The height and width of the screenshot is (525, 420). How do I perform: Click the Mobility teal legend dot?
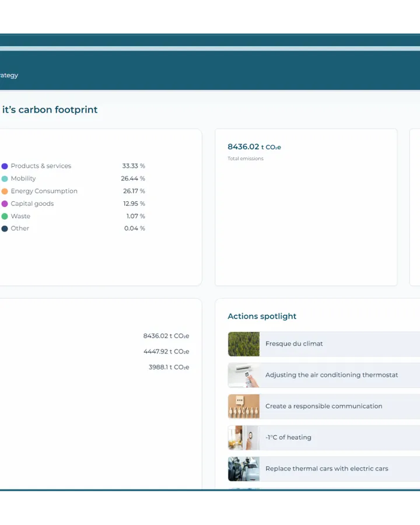[5, 179]
